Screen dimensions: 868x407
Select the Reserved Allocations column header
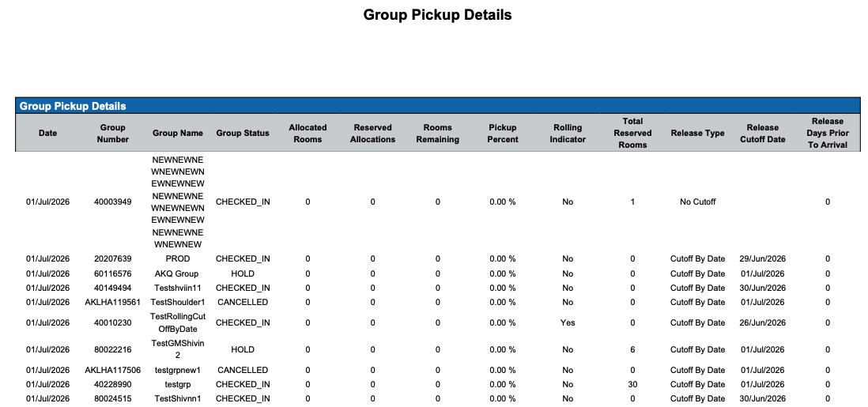[x=372, y=134]
